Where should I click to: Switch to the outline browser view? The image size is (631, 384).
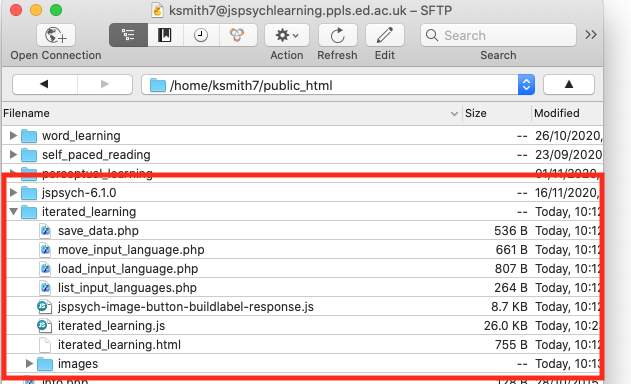coord(128,35)
